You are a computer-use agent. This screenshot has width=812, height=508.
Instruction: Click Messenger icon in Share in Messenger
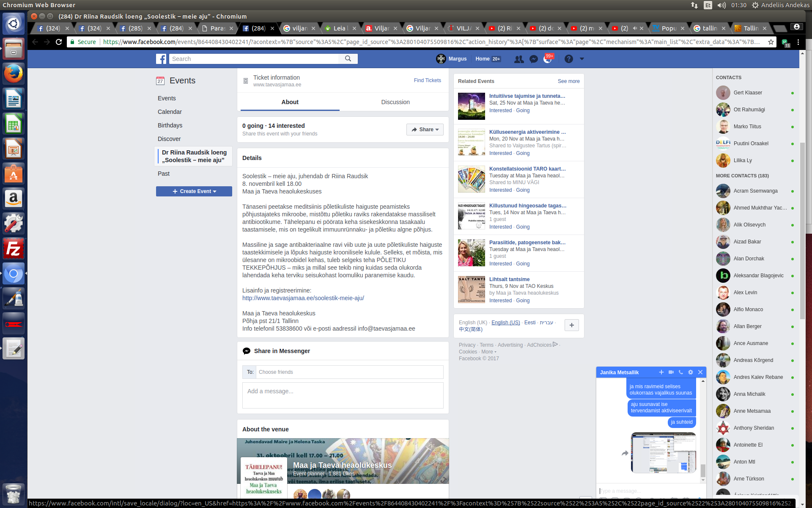coord(247,351)
